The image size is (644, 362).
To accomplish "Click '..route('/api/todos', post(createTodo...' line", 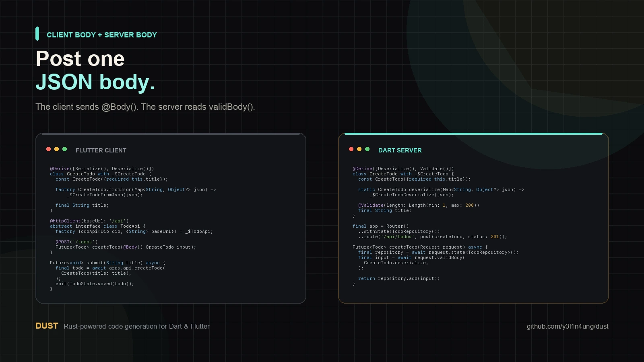I will coord(433,237).
